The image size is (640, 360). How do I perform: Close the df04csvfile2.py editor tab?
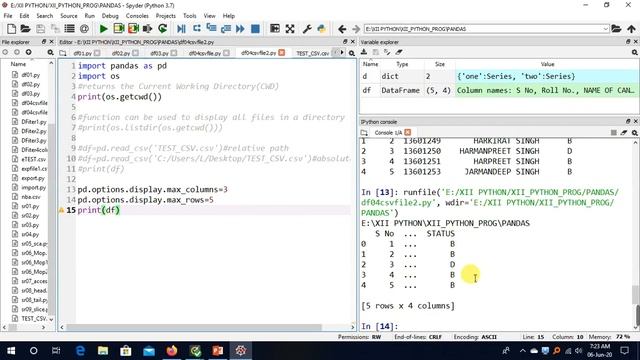[282, 53]
